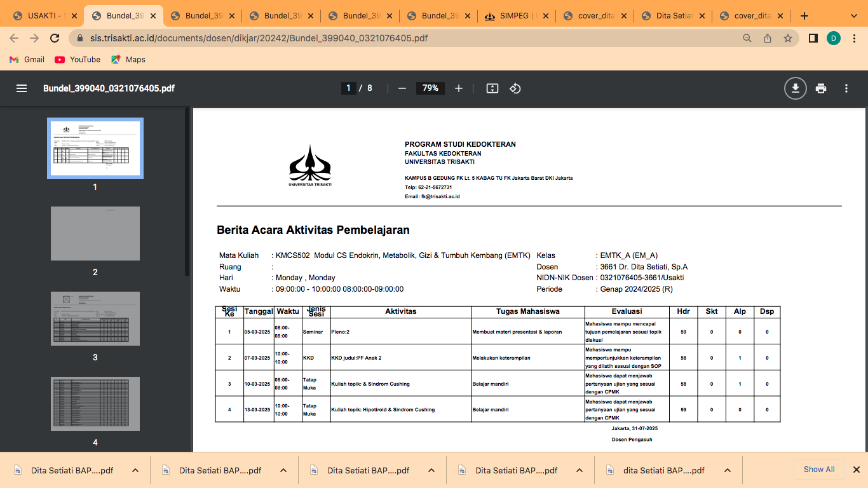868x488 pixels.
Task: Zoom in with the plus icon
Action: pos(459,88)
